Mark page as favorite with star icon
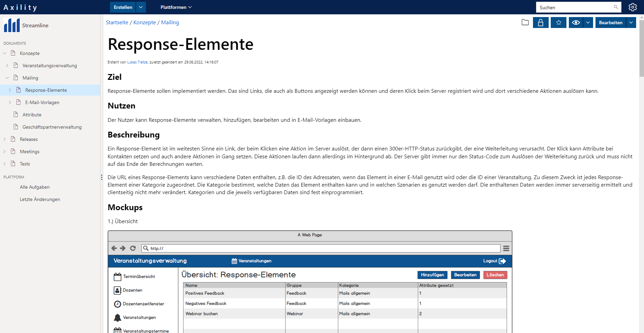Image resolution: width=644 pixels, height=333 pixels. (x=559, y=23)
